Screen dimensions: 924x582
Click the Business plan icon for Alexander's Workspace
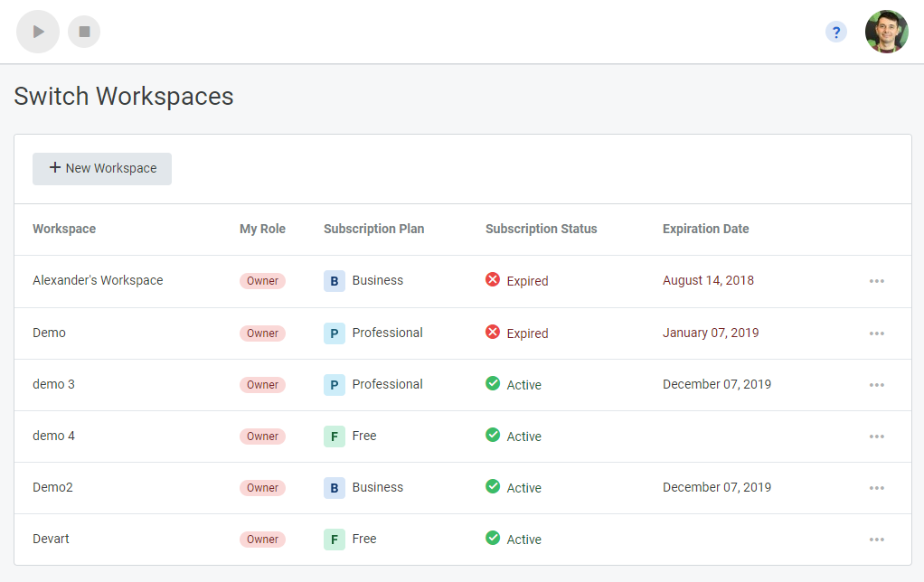pyautogui.click(x=335, y=281)
